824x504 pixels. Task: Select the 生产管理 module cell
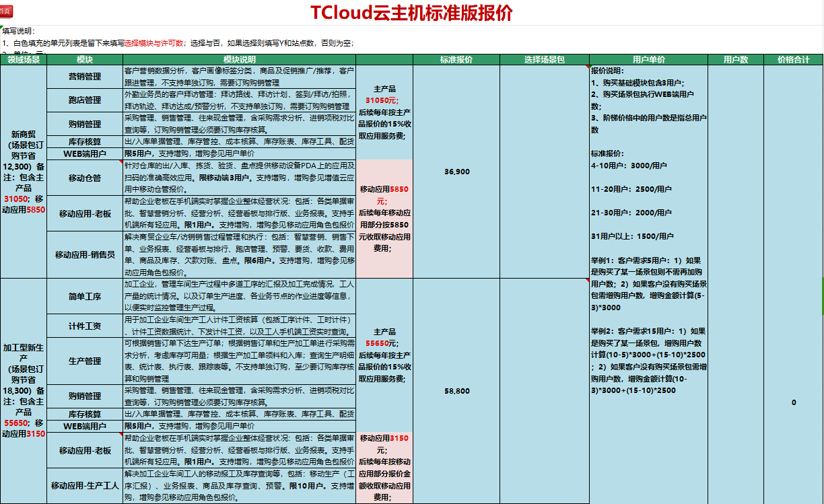[85, 361]
